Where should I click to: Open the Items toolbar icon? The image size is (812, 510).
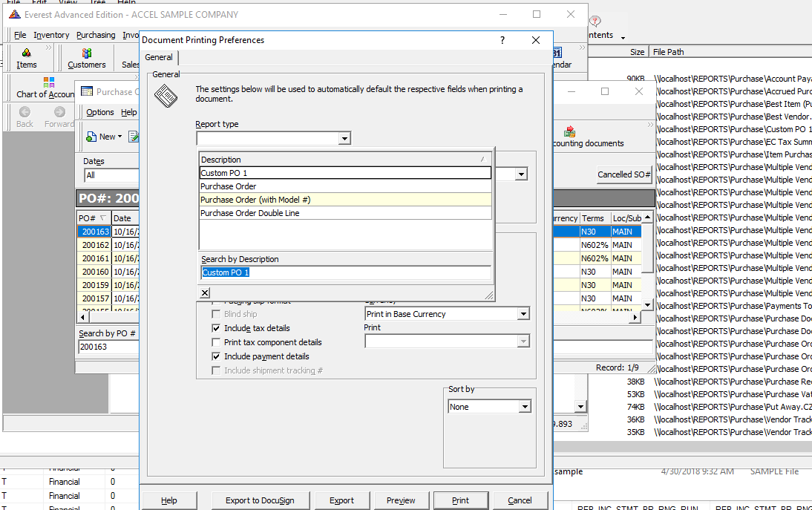[x=27, y=57]
